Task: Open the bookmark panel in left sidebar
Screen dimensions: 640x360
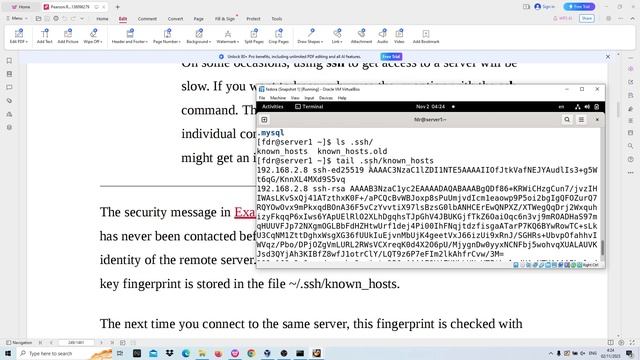Action: tap(9, 60)
